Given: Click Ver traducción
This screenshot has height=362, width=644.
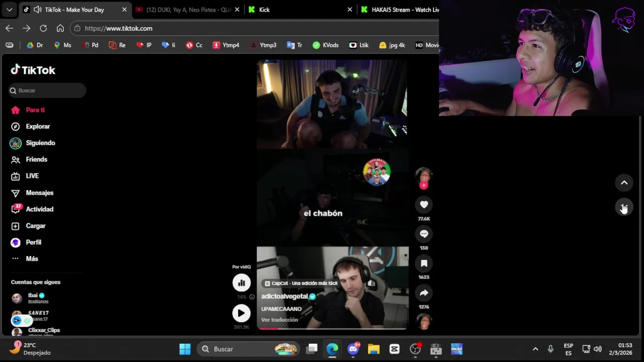Looking at the screenshot, I should click(x=279, y=320).
